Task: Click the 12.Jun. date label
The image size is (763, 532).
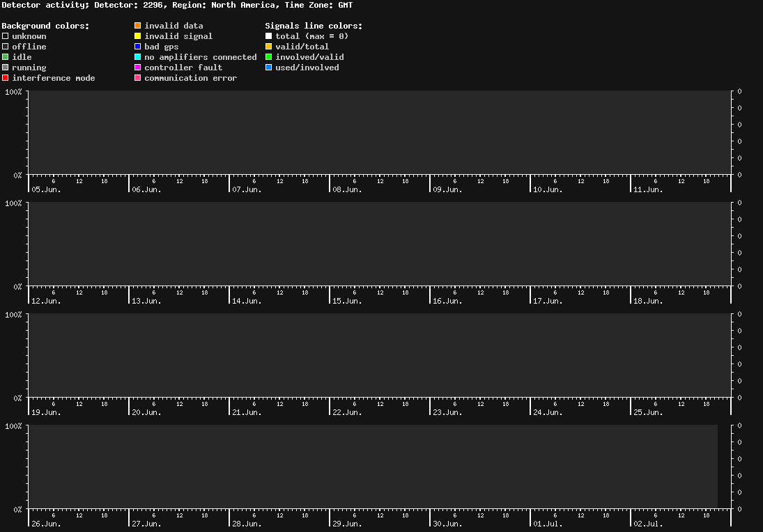Action: tap(46, 301)
